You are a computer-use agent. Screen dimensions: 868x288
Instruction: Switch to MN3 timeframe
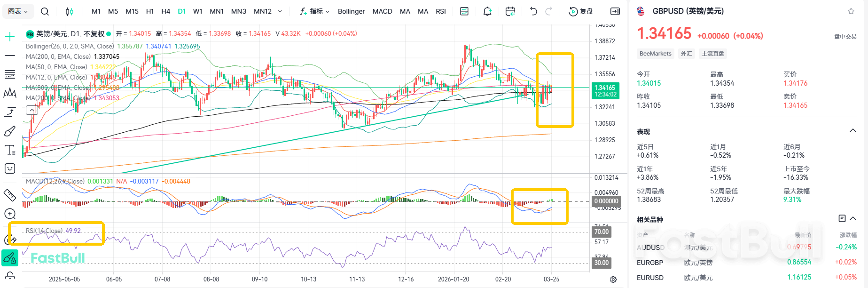[x=239, y=11]
